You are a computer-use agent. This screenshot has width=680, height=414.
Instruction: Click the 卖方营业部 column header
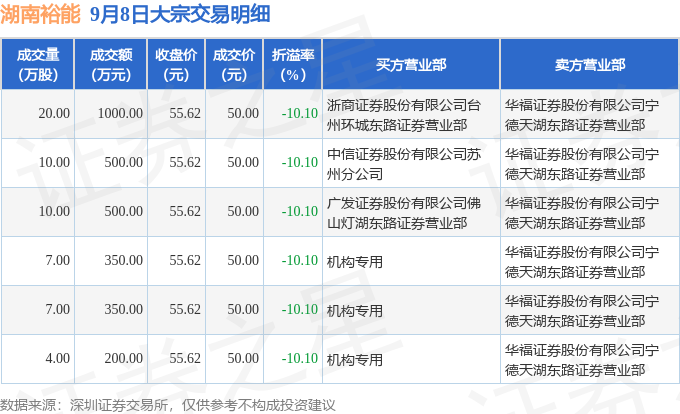pyautogui.click(x=590, y=64)
